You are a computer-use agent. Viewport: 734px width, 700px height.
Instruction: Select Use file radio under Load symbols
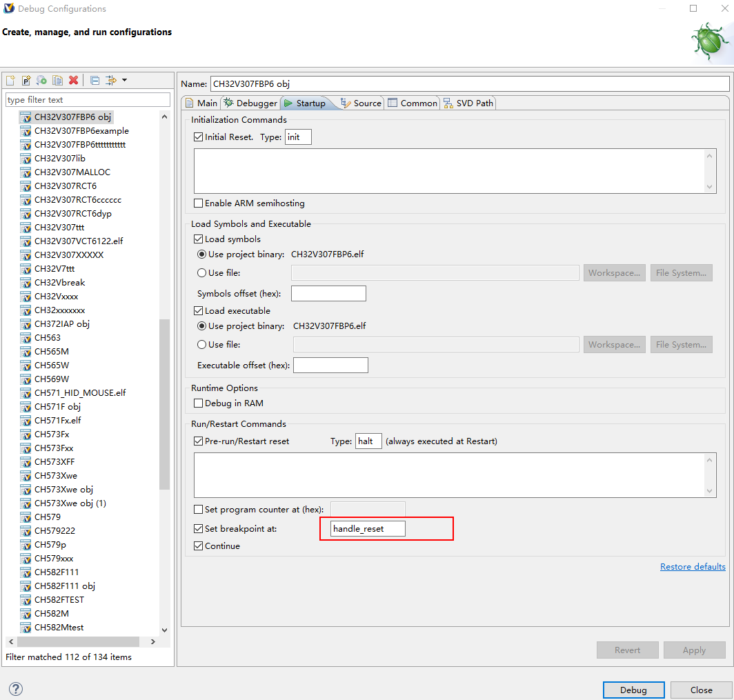pos(202,273)
